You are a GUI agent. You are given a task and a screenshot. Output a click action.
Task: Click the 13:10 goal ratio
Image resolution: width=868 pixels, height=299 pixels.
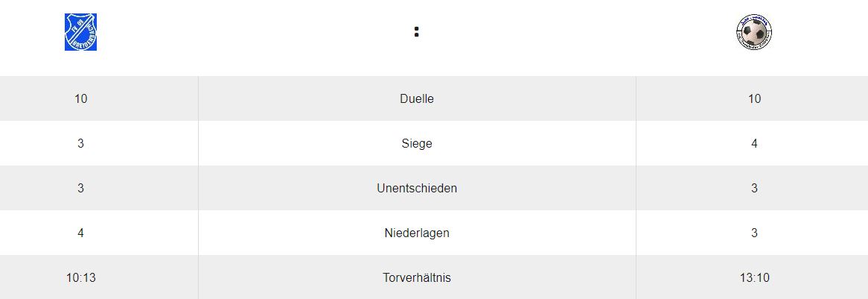pyautogui.click(x=754, y=277)
